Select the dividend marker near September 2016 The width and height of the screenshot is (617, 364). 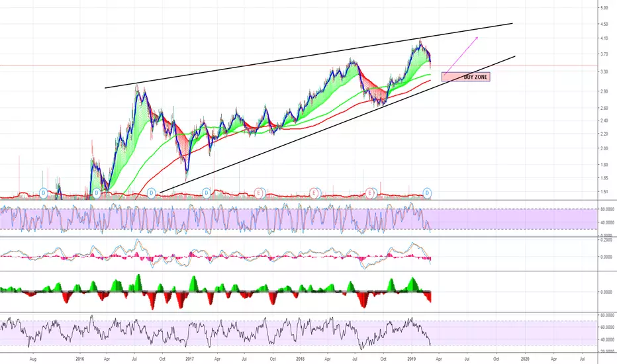tap(152, 193)
